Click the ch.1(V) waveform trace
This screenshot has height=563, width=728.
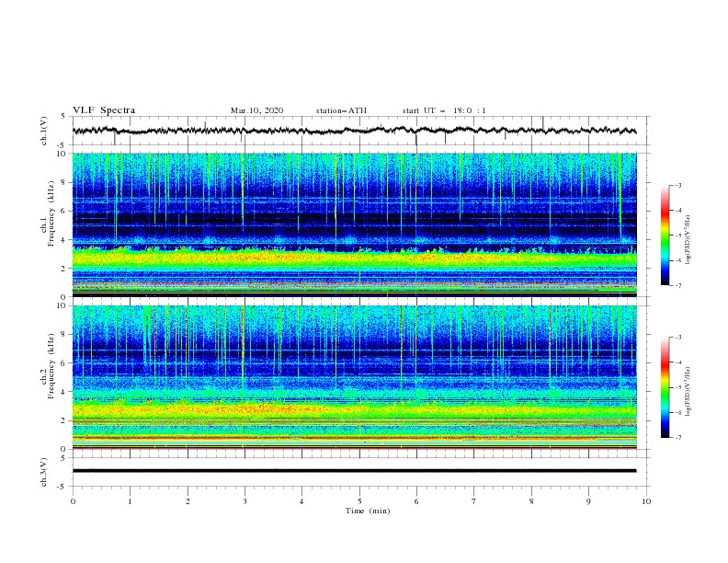354,131
